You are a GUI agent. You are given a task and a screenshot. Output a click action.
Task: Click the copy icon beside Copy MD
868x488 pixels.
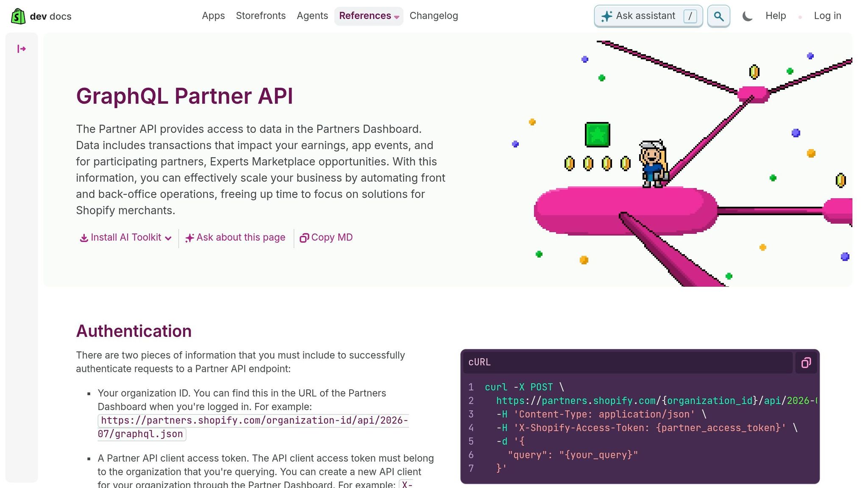coord(304,238)
